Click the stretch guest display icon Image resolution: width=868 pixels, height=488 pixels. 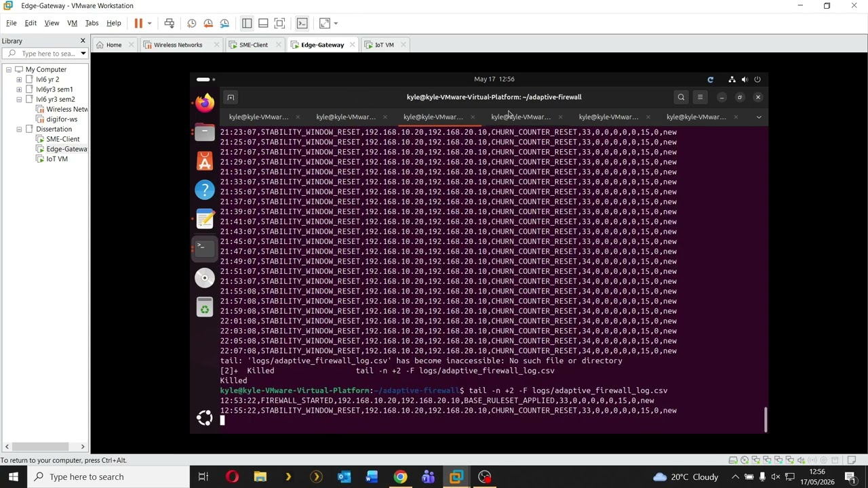tap(324, 23)
